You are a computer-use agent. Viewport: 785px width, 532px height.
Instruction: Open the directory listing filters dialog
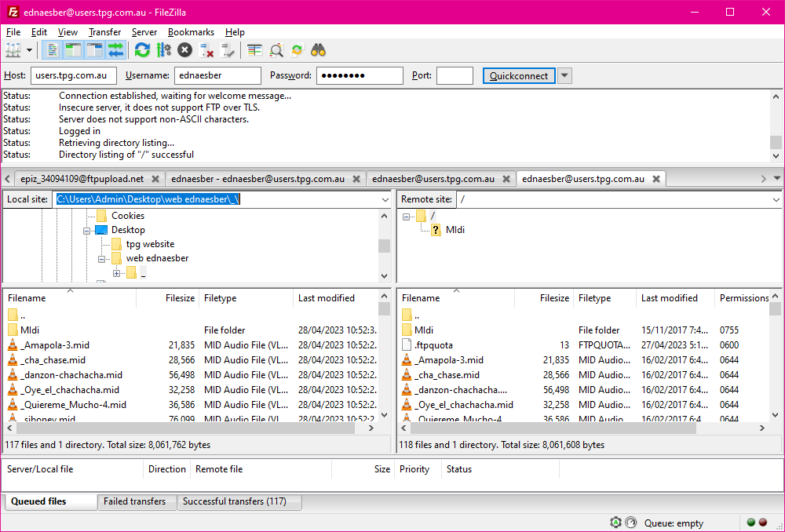coord(255,50)
